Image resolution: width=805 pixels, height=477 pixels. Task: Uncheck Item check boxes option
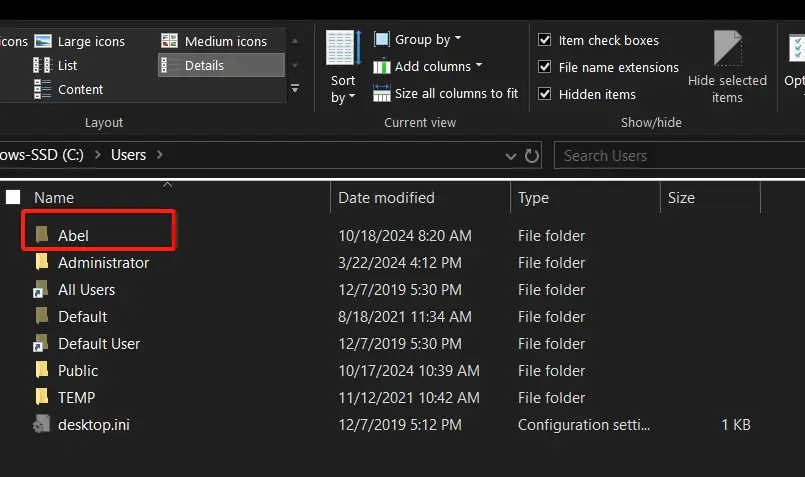coord(545,40)
